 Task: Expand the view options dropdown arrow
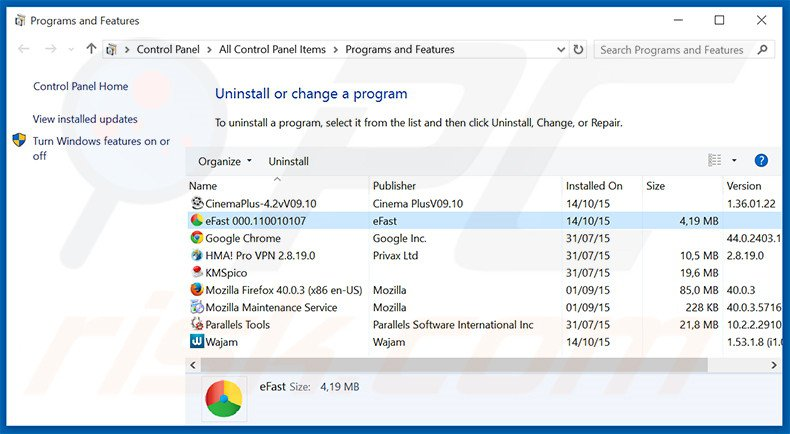tap(734, 160)
